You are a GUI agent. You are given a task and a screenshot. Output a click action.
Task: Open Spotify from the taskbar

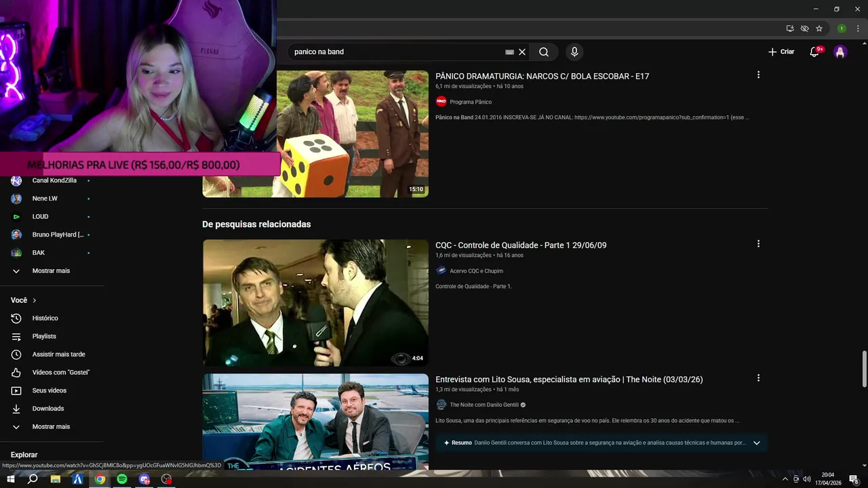122,479
